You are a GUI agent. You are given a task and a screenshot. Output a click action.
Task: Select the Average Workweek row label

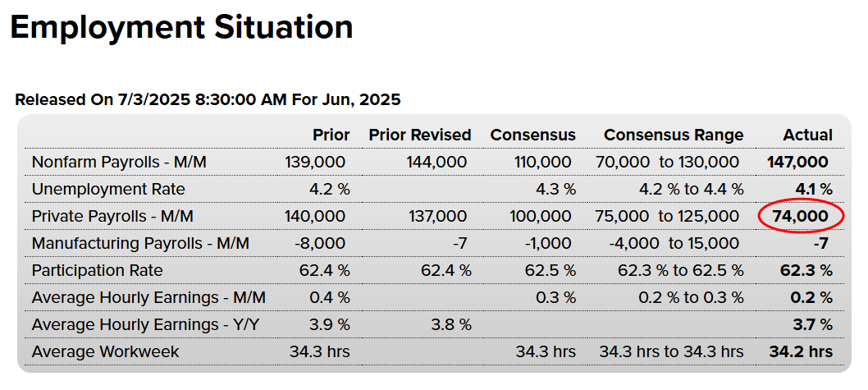105,351
